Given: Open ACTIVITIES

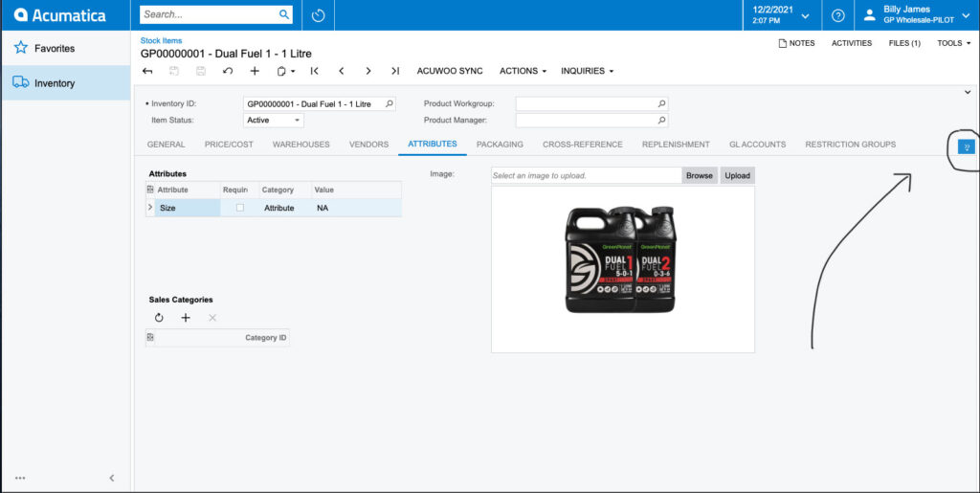Looking at the screenshot, I should (x=851, y=43).
